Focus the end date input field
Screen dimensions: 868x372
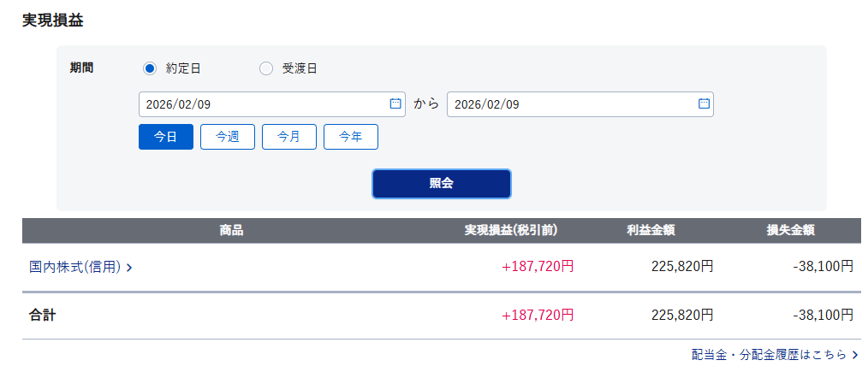tap(569, 104)
